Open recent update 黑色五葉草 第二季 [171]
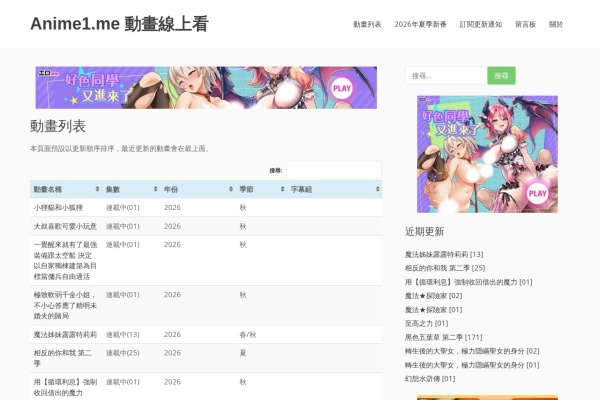This screenshot has width=600, height=400. click(x=443, y=337)
